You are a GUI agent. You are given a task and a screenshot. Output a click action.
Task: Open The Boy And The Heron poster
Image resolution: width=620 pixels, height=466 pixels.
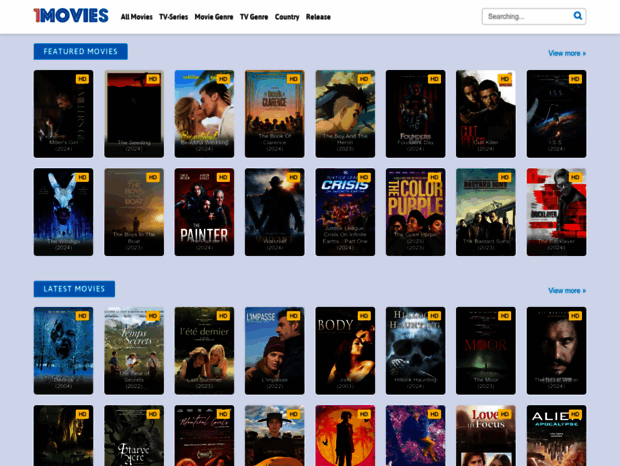tap(345, 114)
